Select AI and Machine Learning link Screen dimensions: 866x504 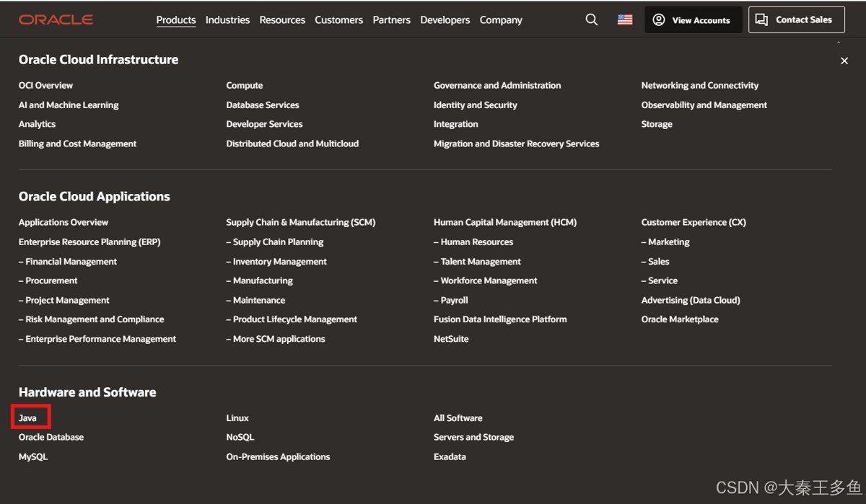pos(69,105)
